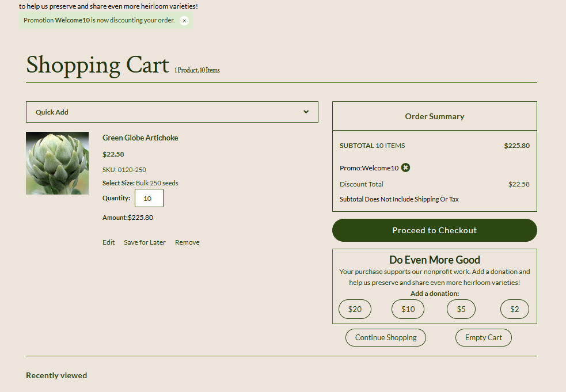Add a $10 donation

tap(408, 309)
